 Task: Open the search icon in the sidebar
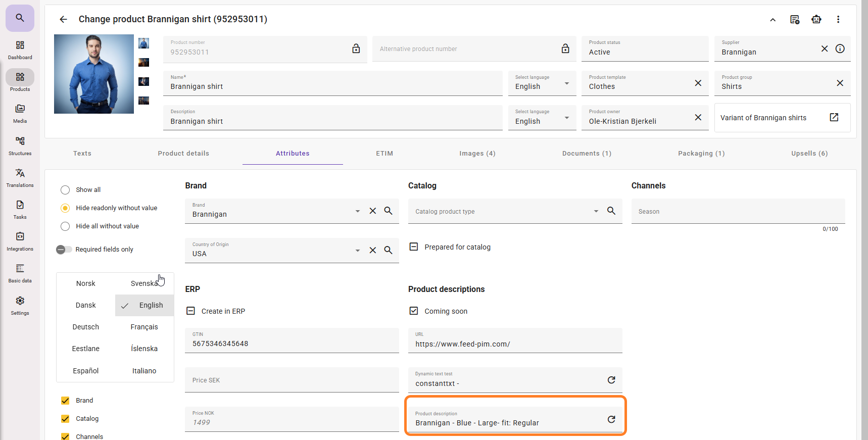[x=20, y=18]
